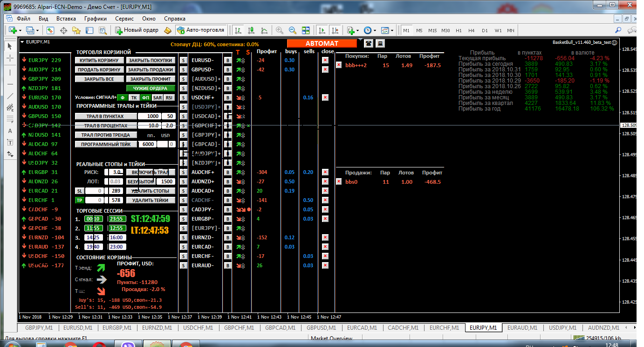Screen dimensions: 644x347
Task: Select the Text label tool
Action: pyautogui.click(x=10, y=131)
